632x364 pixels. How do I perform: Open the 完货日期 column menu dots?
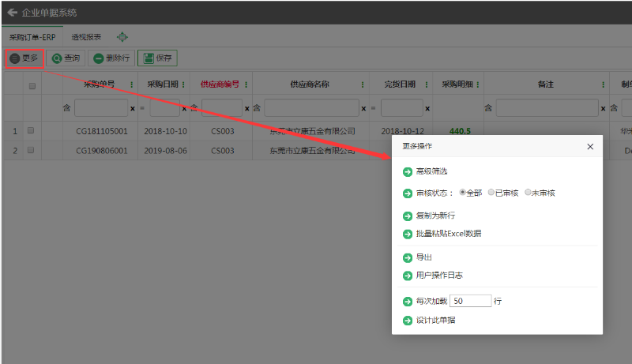coord(427,84)
